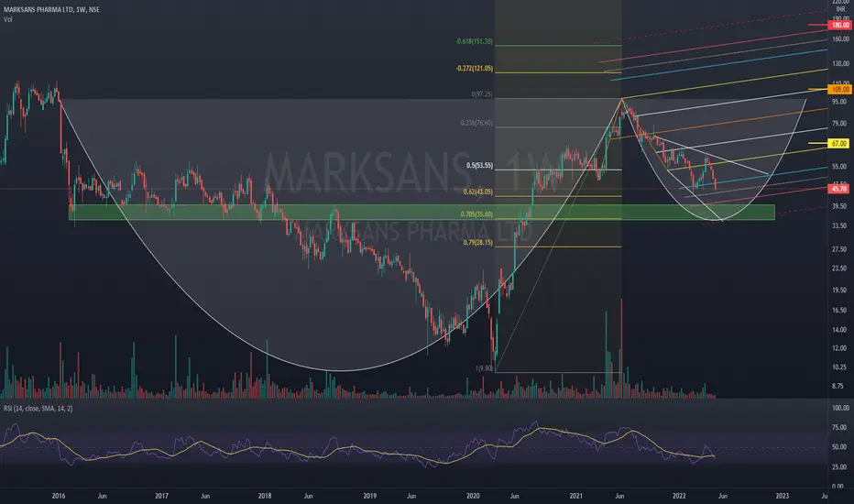Select the 1(9.80) Fibonacci level label
Image resolution: width=854 pixels, height=504 pixels.
click(484, 368)
